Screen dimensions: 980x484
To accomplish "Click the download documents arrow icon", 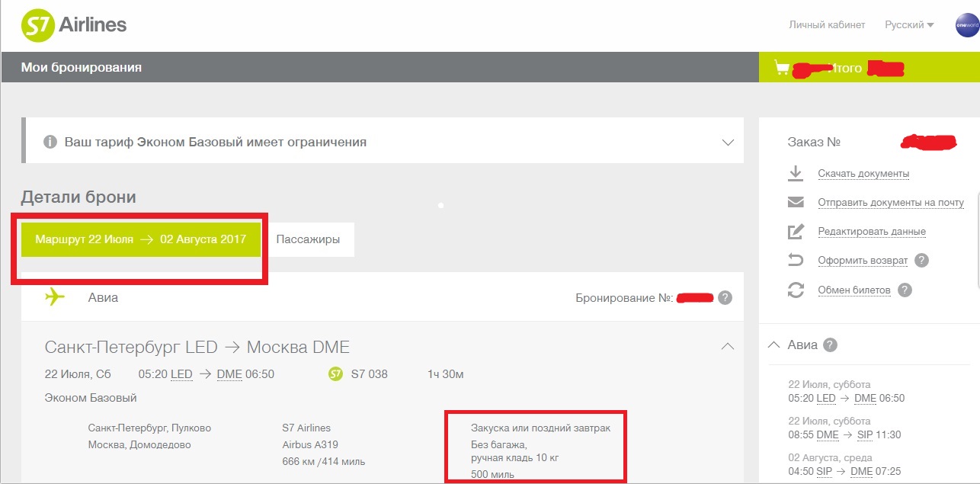I will coord(796,173).
